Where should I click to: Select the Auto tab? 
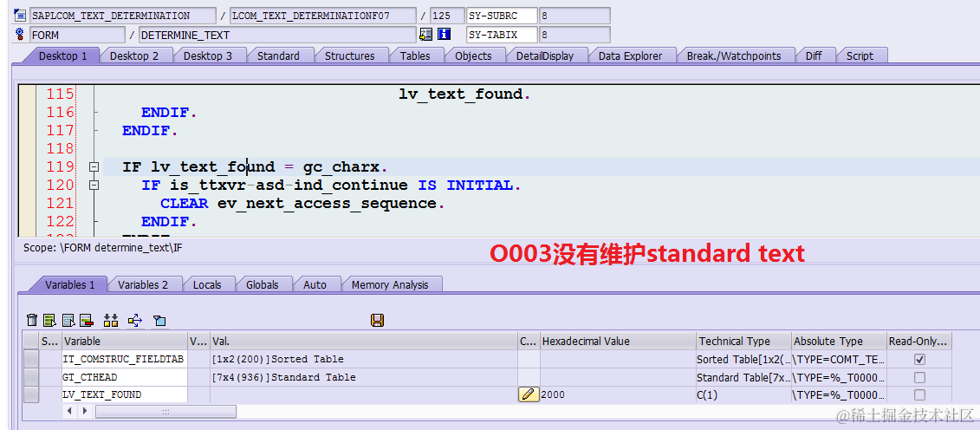315,284
